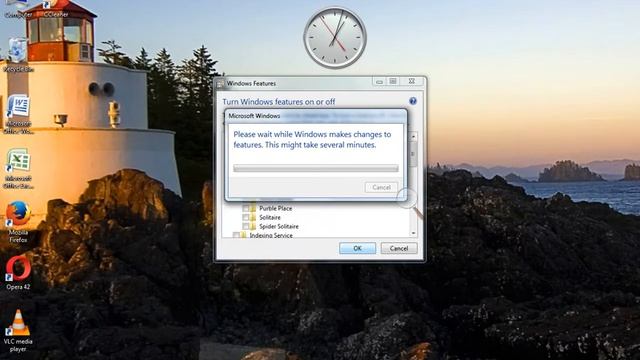
Task: Click the Windows Features title bar icon
Action: [220, 83]
